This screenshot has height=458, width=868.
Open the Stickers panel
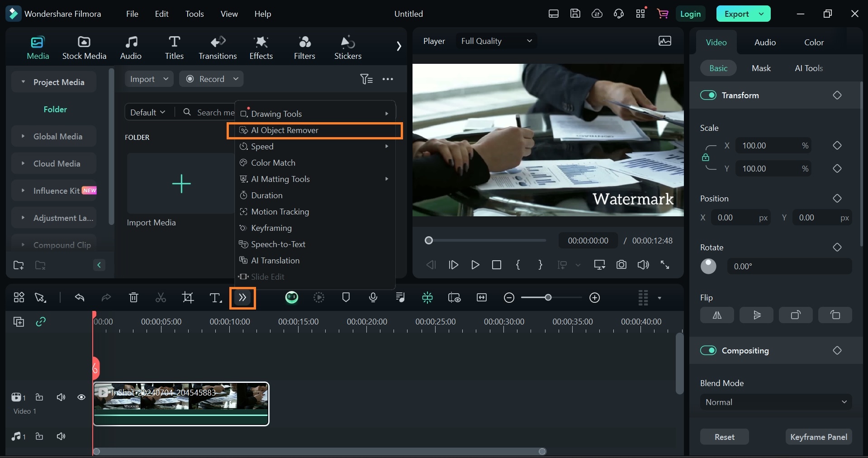[348, 48]
